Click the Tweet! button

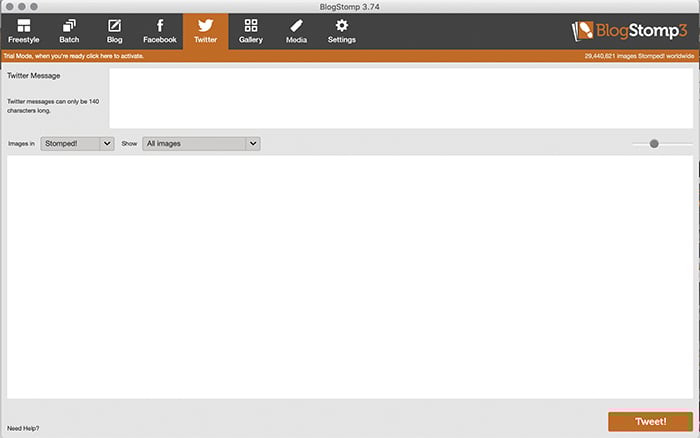650,421
